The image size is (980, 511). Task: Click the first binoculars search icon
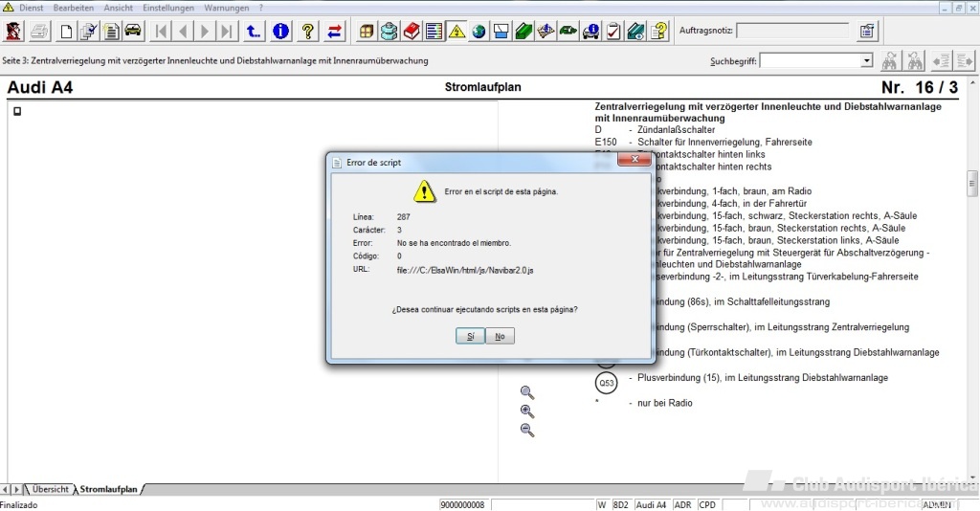coord(890,60)
